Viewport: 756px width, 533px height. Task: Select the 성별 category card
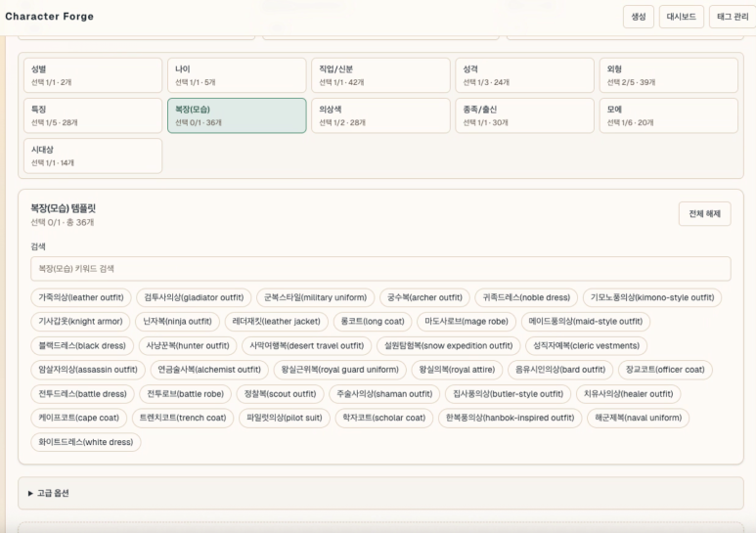tap(91, 75)
